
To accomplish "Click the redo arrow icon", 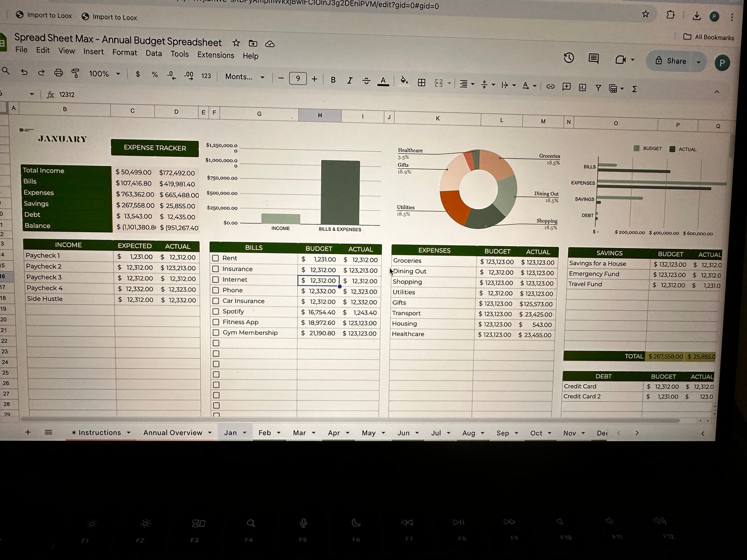I will (41, 73).
